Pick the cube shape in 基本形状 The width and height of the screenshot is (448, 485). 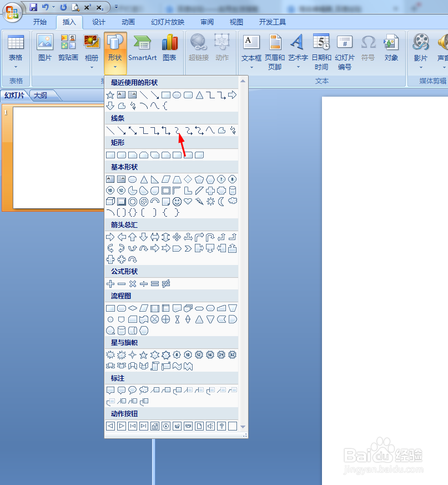110,202
